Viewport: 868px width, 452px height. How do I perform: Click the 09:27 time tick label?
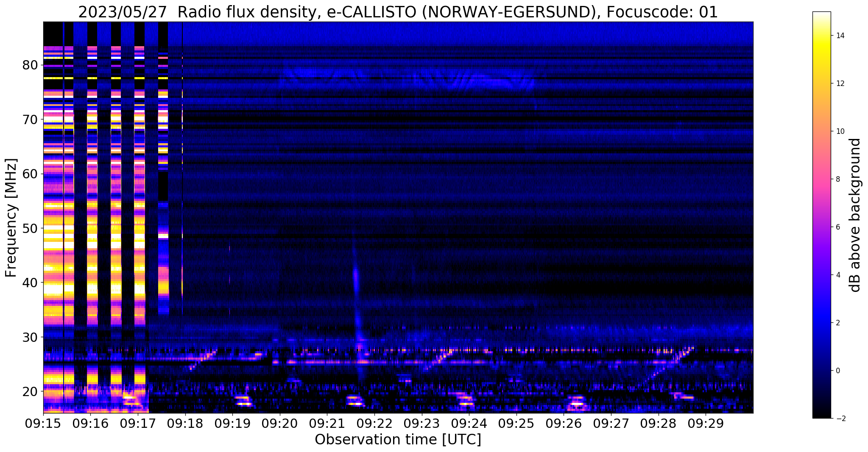(611, 423)
